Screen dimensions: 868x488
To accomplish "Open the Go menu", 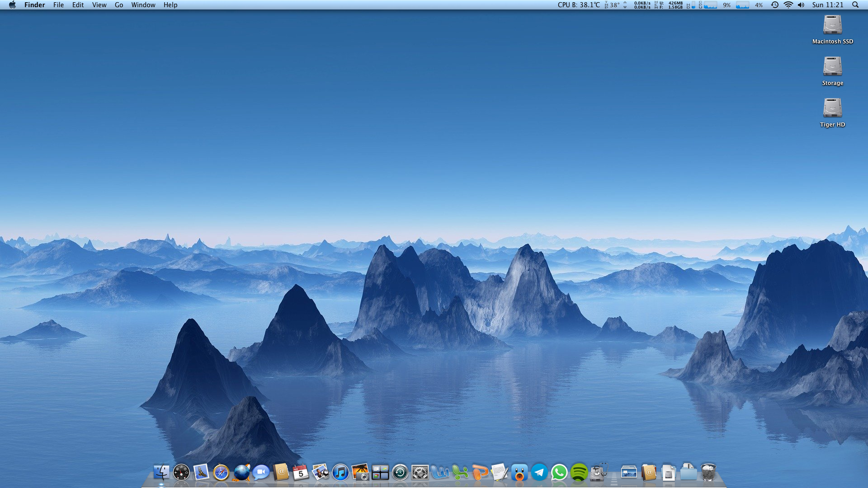I will pos(119,5).
